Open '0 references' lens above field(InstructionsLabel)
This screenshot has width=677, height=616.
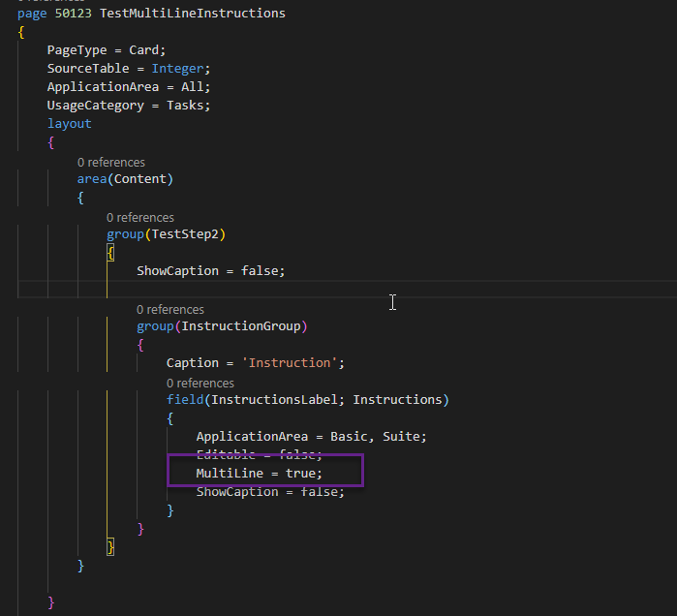point(200,384)
